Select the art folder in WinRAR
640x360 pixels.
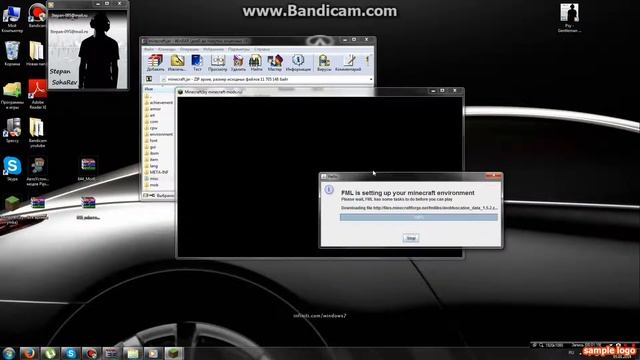click(151, 115)
